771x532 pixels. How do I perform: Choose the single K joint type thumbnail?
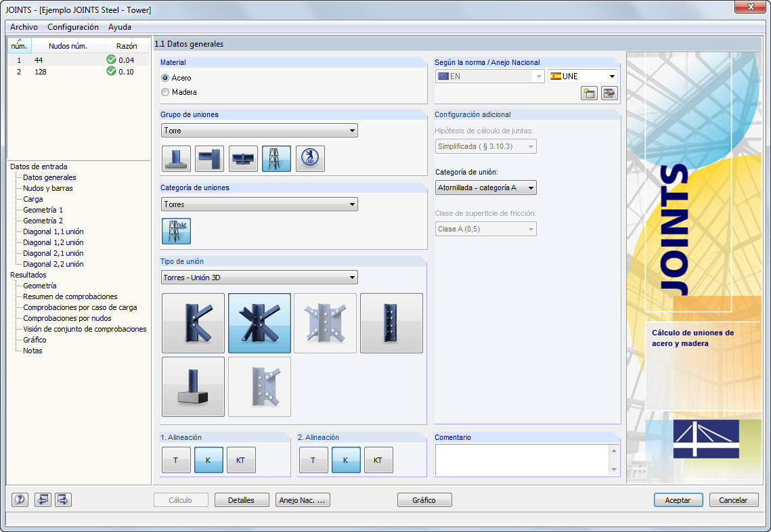193,323
